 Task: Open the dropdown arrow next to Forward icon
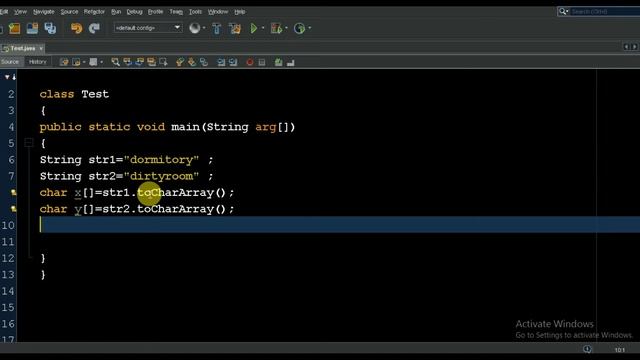[84, 62]
